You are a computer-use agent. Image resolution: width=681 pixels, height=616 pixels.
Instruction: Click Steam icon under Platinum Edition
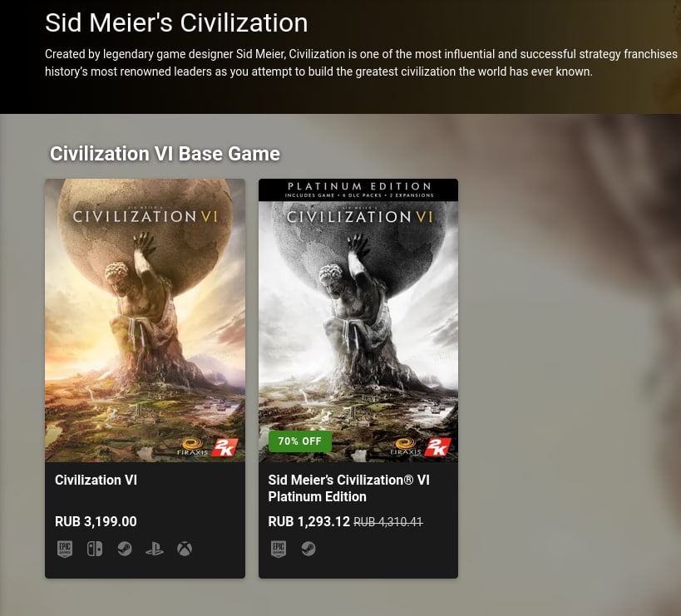(x=308, y=549)
